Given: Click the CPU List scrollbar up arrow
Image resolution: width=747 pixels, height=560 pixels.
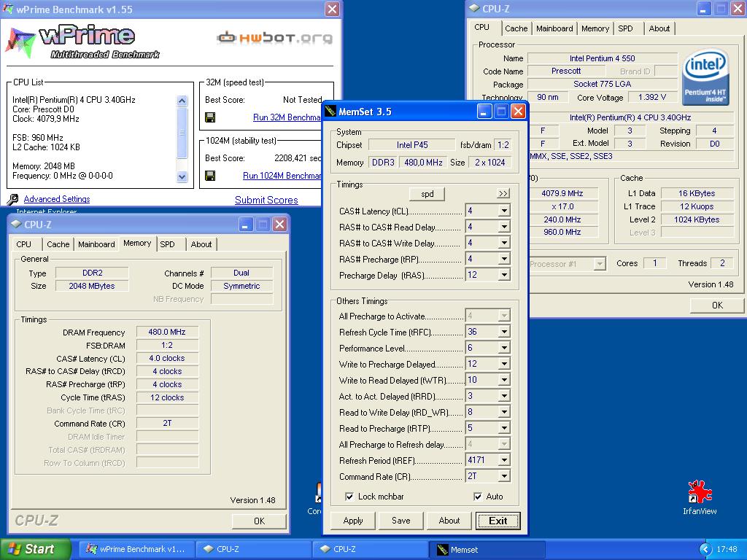Looking at the screenshot, I should point(182,101).
